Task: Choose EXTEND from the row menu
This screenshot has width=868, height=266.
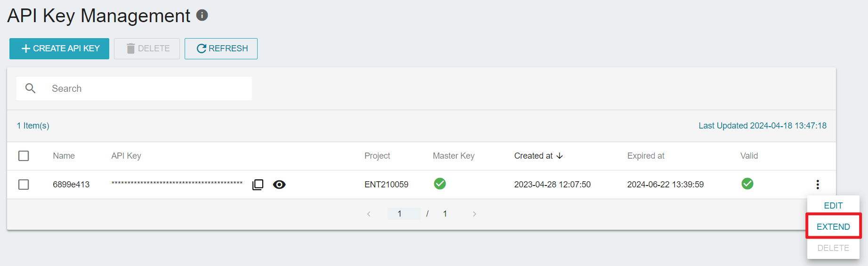Action: click(833, 226)
